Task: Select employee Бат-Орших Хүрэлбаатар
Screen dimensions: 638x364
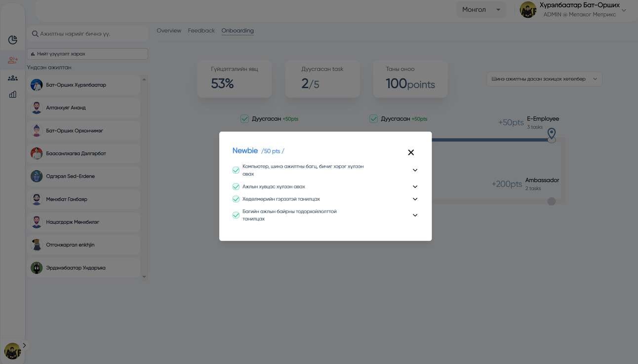Action: (83, 85)
